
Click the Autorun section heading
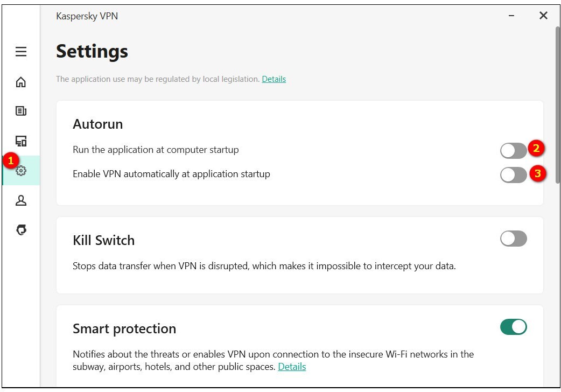pos(98,124)
